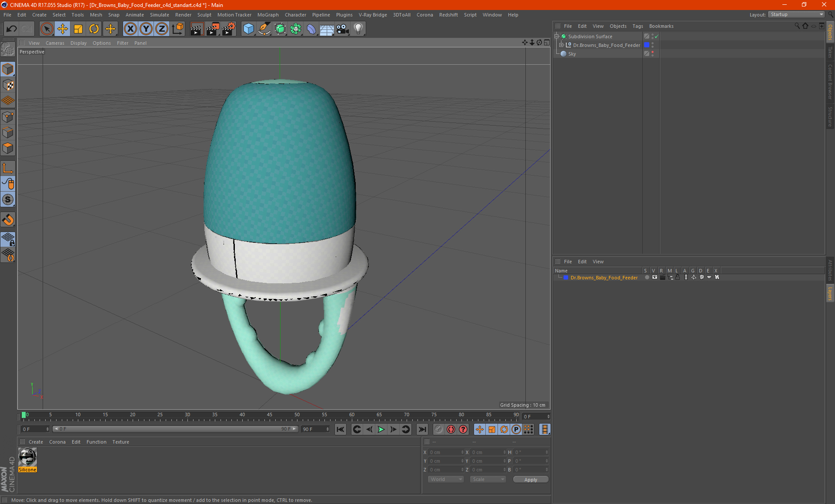The image size is (835, 504).
Task: Toggle Autokeying button
Action: (x=451, y=429)
